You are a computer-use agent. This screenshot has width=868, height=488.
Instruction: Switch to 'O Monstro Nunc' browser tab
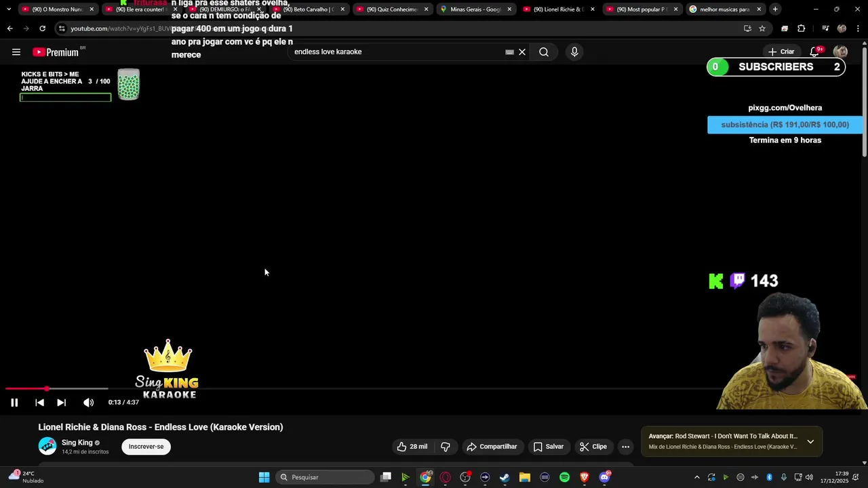point(58,9)
